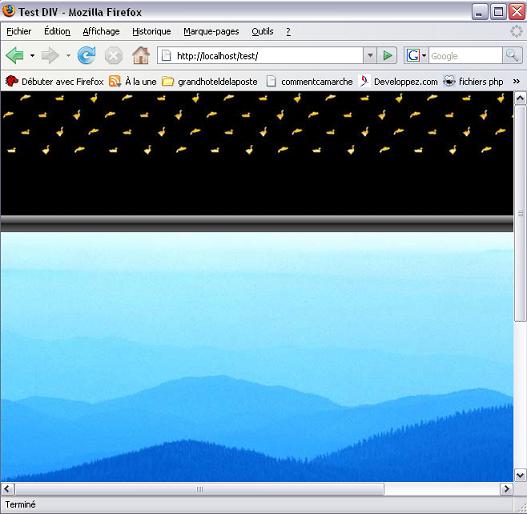Screen dimensions: 527x514
Task: Open the À la une RSS feed bookmark
Action: tap(133, 81)
